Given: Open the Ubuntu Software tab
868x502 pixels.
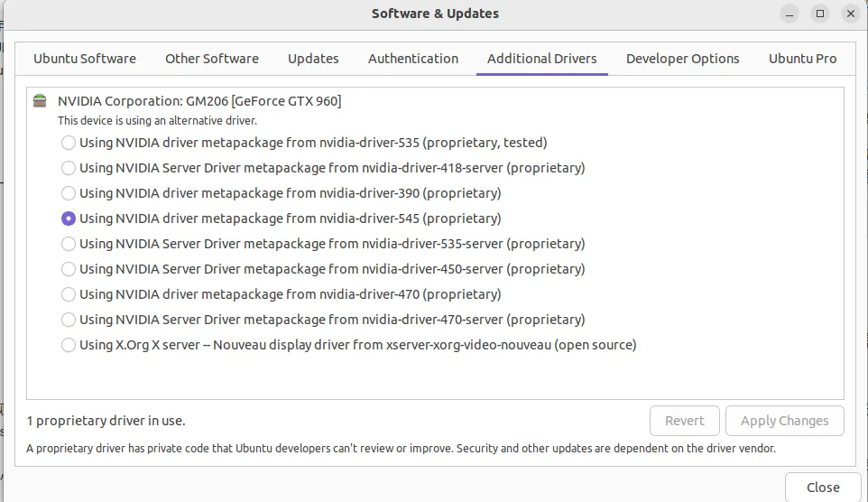Looking at the screenshot, I should 85,59.
